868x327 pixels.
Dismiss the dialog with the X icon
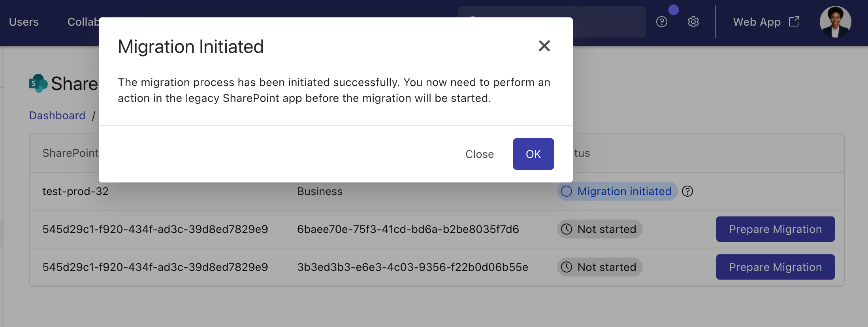click(x=544, y=46)
